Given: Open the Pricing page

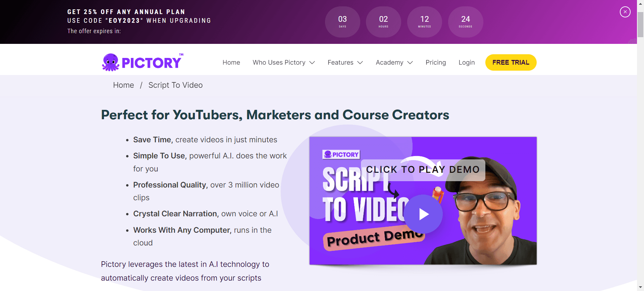Looking at the screenshot, I should 435,63.
